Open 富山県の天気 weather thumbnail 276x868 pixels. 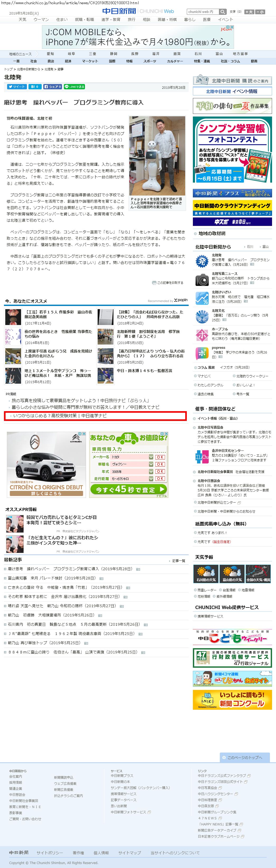point(232,574)
